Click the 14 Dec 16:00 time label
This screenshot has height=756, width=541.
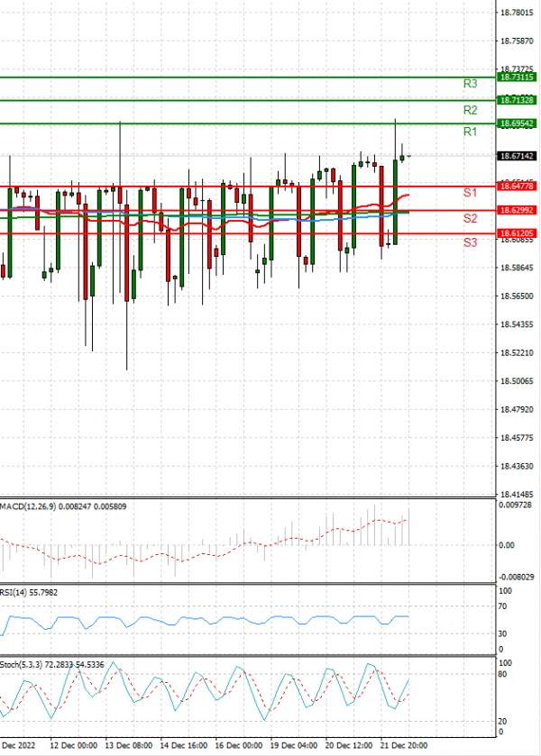(183, 745)
